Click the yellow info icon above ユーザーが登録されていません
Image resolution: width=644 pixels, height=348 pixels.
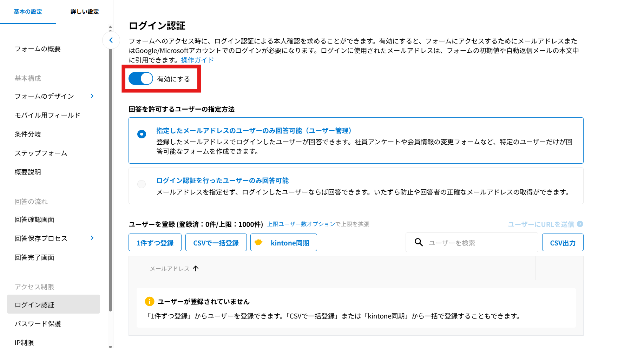pyautogui.click(x=149, y=301)
